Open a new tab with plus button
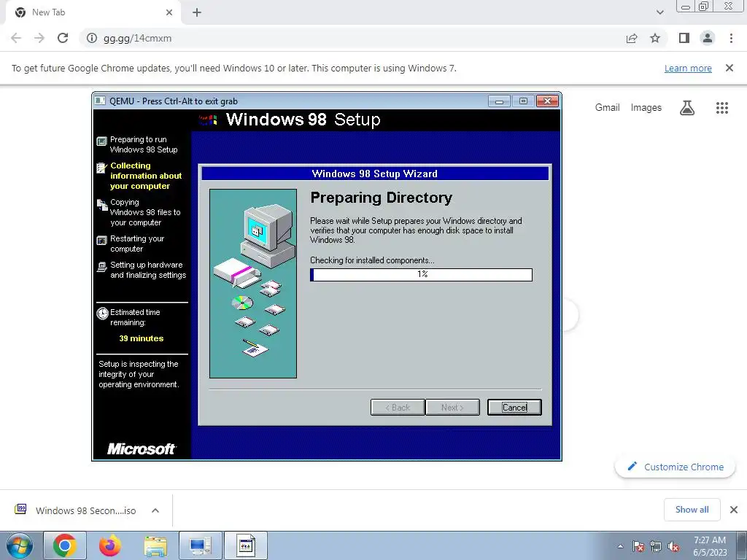The height and width of the screenshot is (560, 747). click(197, 12)
